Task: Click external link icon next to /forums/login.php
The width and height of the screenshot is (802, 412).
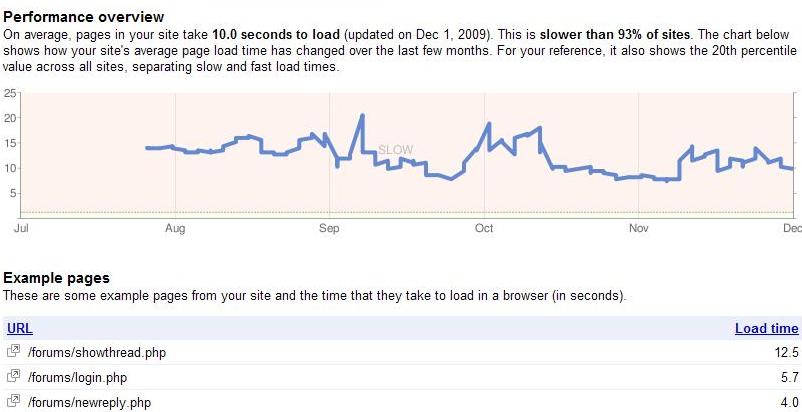Action: pos(13,377)
